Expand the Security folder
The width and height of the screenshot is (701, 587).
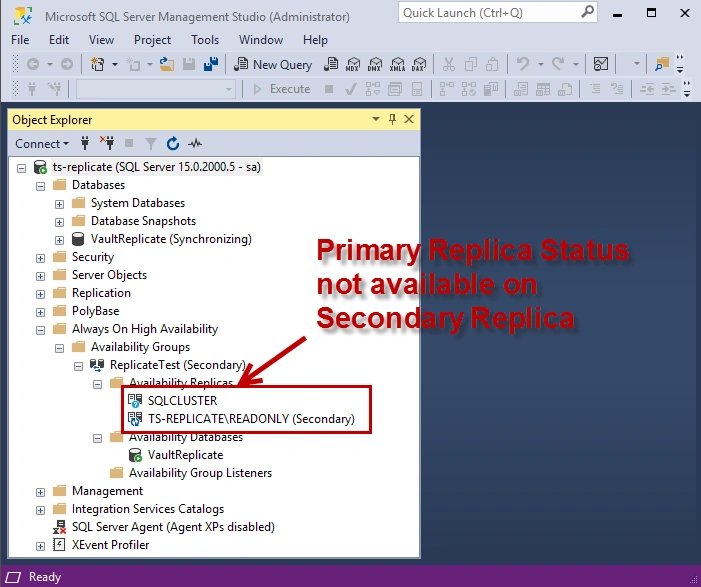point(40,258)
